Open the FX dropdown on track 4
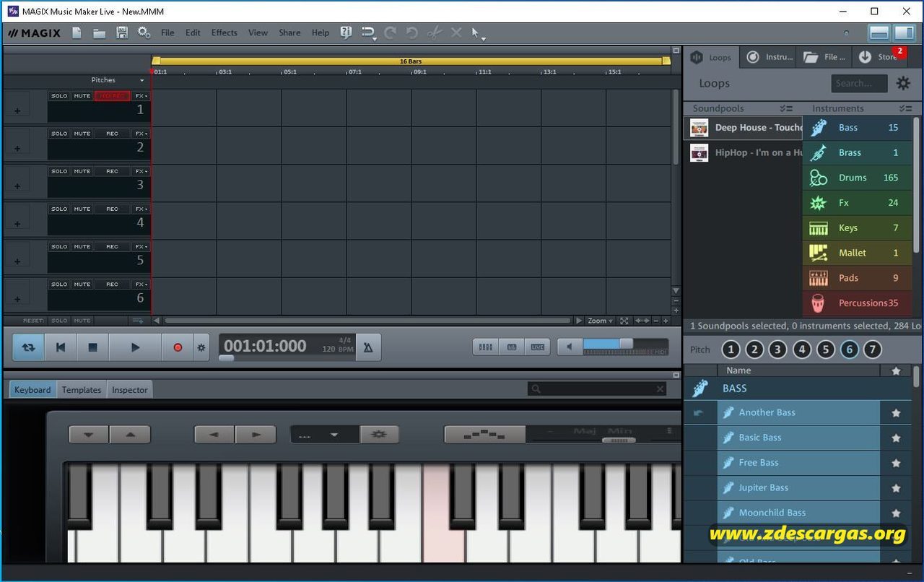 (141, 209)
